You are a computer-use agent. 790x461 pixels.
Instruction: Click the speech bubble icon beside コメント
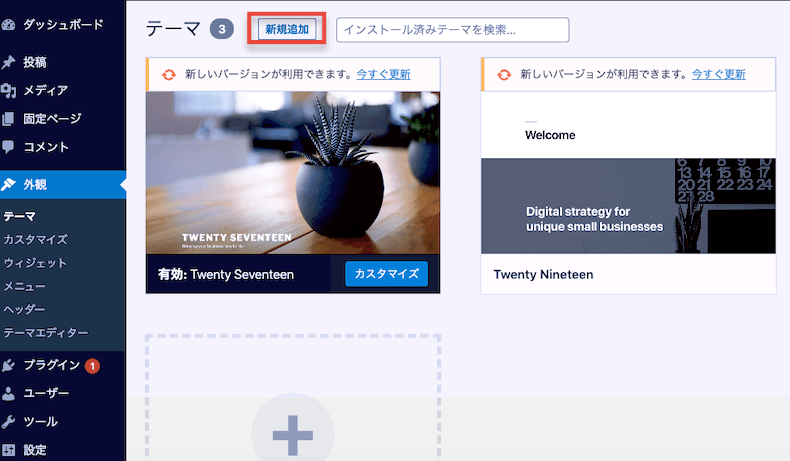click(x=8, y=147)
